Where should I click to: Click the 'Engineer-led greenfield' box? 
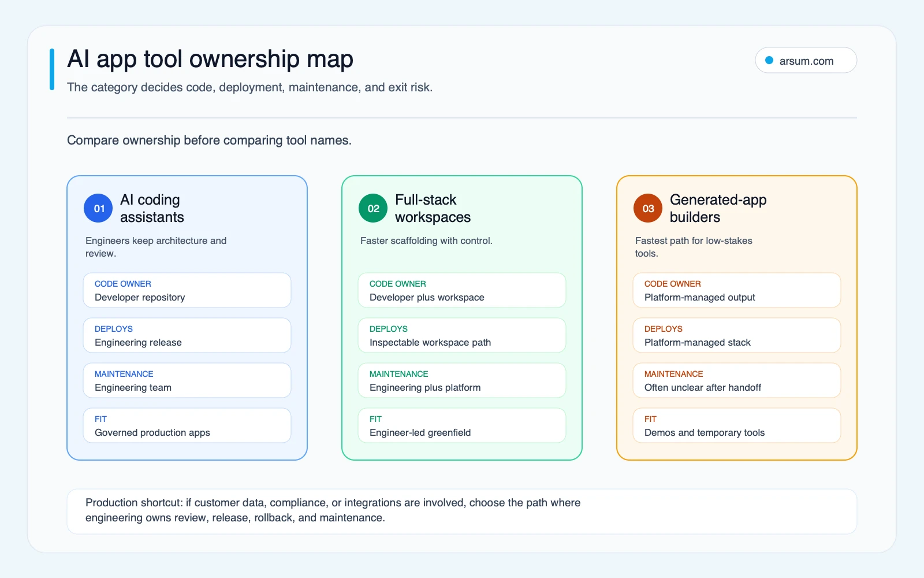click(462, 425)
